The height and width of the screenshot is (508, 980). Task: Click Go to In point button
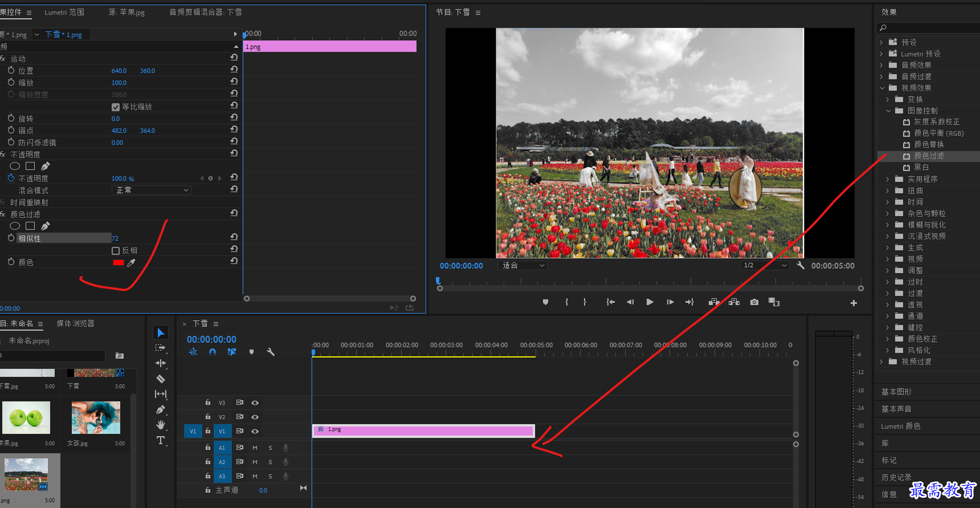(x=610, y=302)
